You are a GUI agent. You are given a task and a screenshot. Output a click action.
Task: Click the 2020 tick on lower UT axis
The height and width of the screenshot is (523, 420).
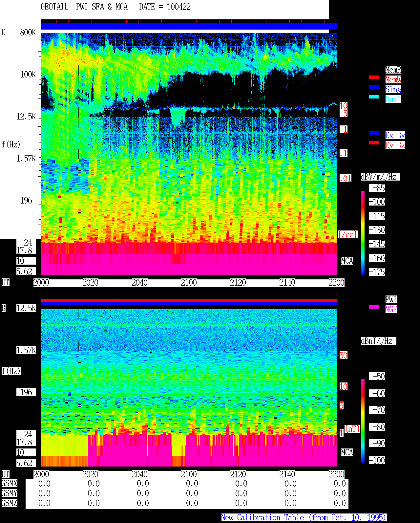click(90, 474)
